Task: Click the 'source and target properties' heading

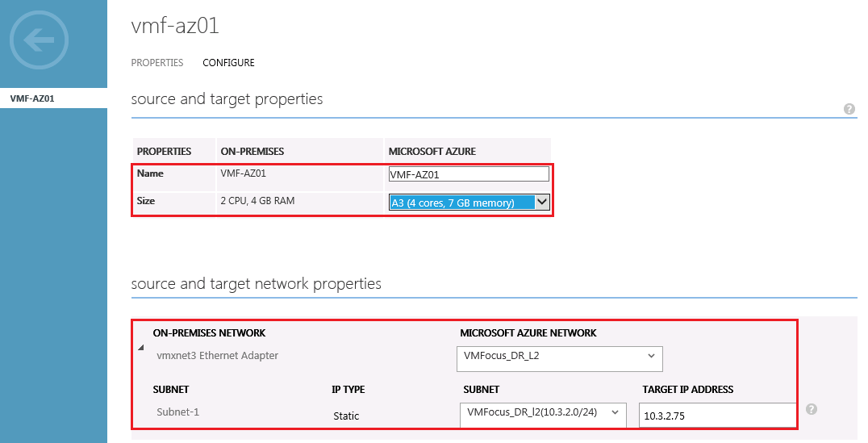Action: [x=227, y=99]
